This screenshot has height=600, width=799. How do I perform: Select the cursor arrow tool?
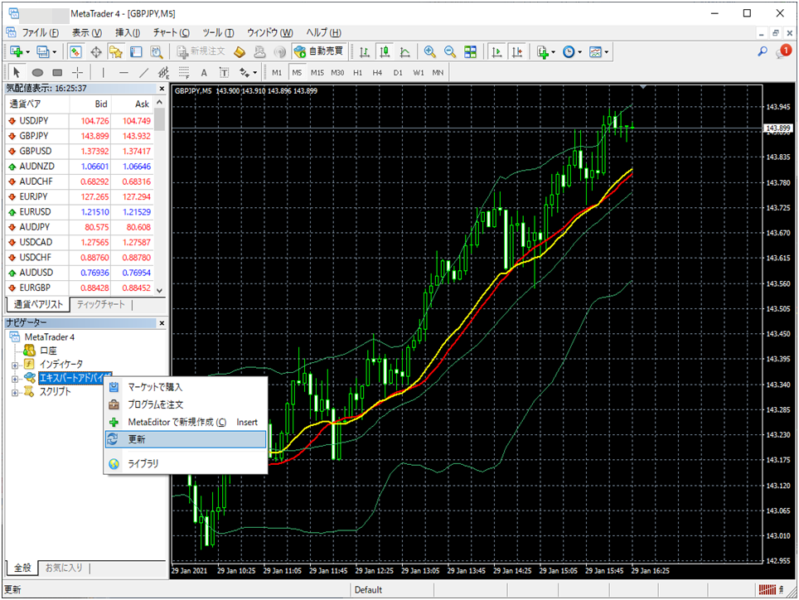pyautogui.click(x=16, y=72)
